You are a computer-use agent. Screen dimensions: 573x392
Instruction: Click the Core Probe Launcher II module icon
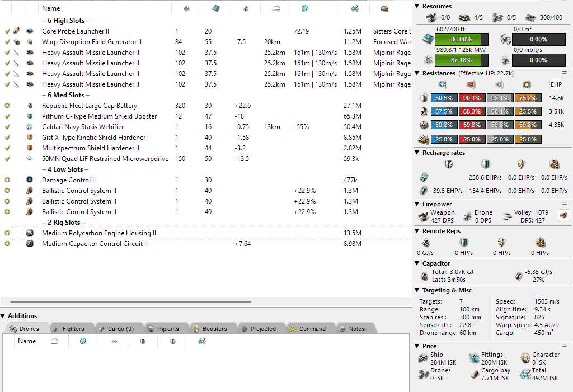(x=30, y=31)
